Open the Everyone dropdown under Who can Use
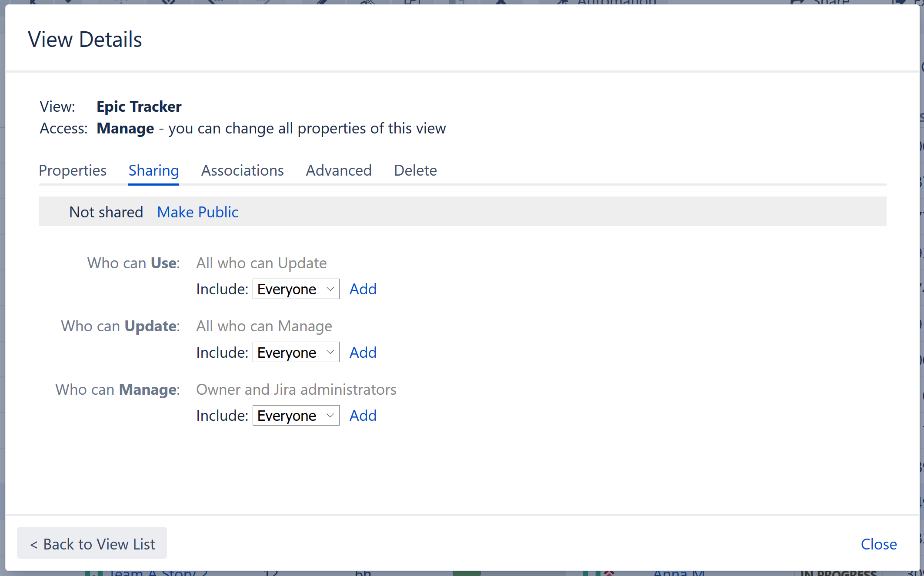Image resolution: width=924 pixels, height=576 pixels. (296, 289)
